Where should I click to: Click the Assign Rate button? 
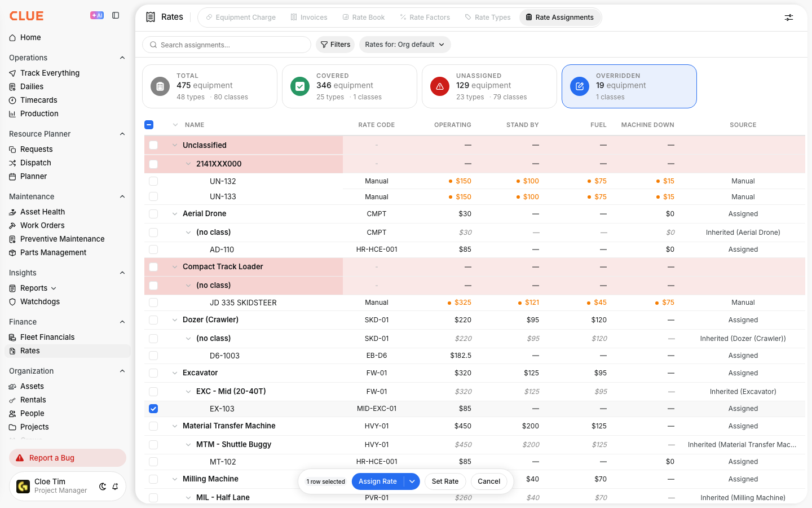tap(378, 481)
